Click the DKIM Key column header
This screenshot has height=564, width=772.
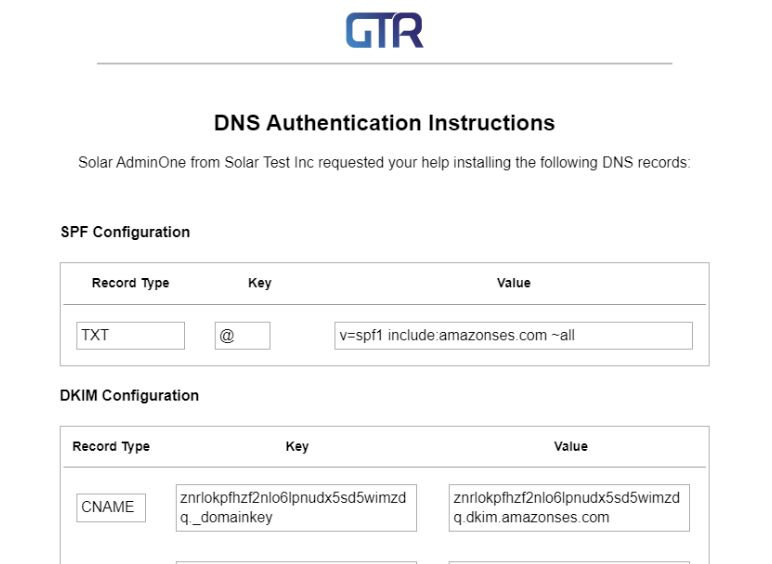click(297, 446)
